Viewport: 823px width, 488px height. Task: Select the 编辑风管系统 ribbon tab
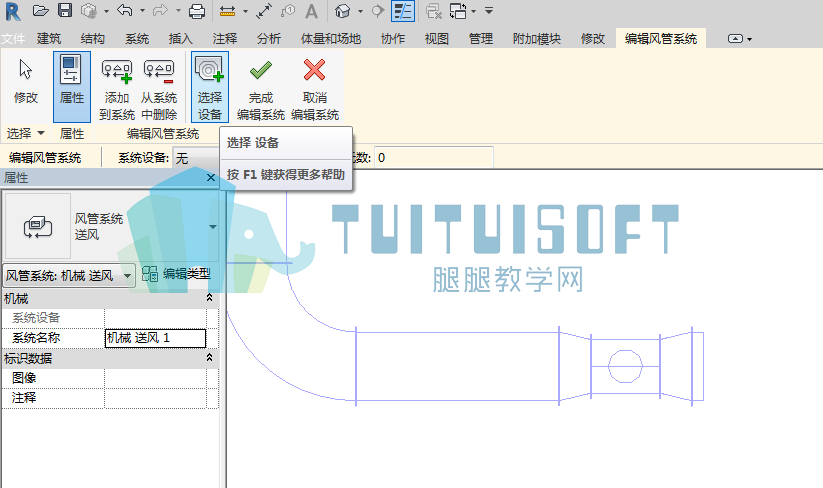pyautogui.click(x=661, y=39)
